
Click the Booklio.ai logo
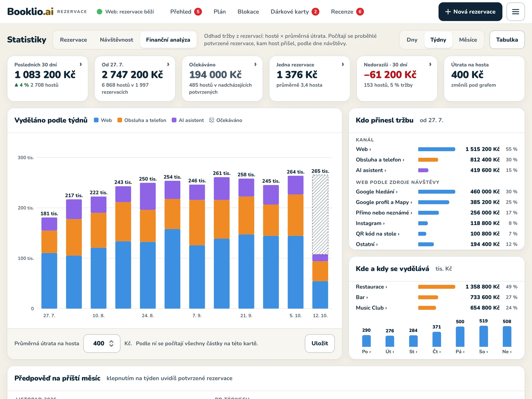click(x=30, y=12)
